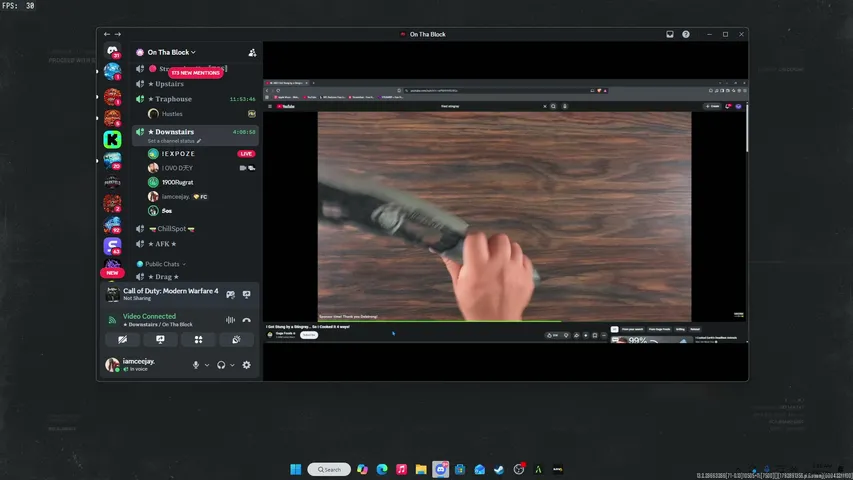The height and width of the screenshot is (480, 853).
Task: Open the green K server icon
Action: (113, 139)
